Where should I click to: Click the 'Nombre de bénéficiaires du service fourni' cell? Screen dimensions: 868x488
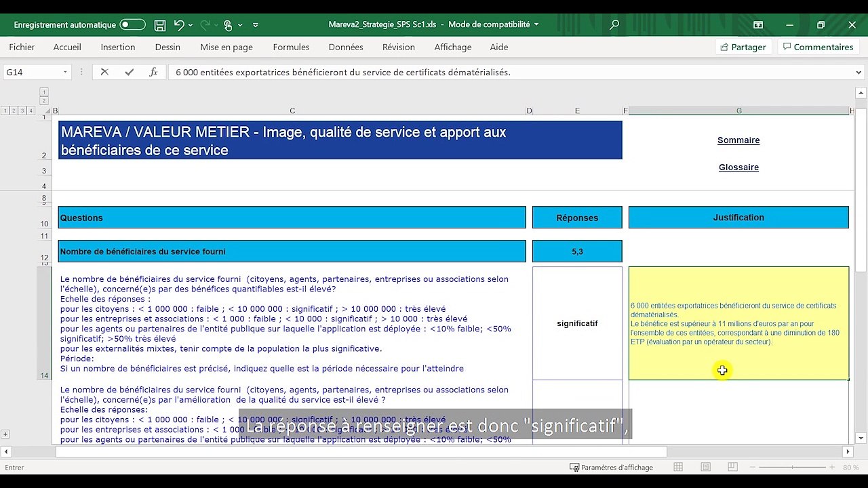coord(292,251)
